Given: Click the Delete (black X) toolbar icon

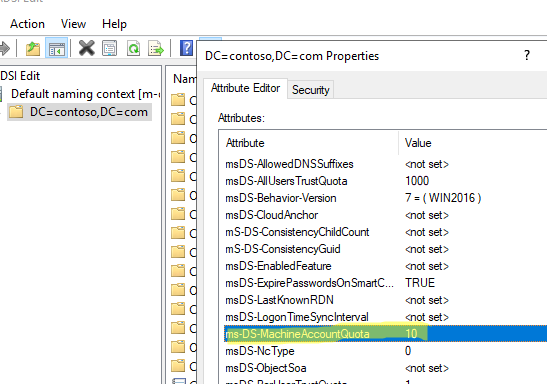Looking at the screenshot, I should [87, 48].
